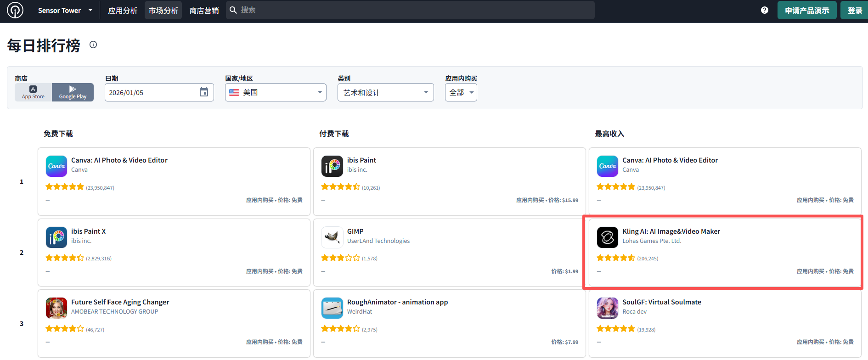Click the Kling AI app icon
Viewport: 868px width, 360px height.
(607, 237)
